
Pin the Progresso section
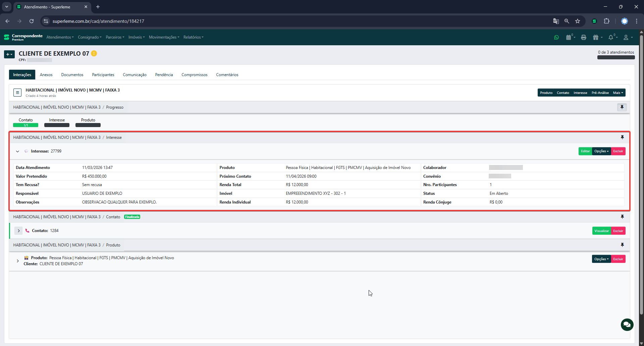coord(622,107)
